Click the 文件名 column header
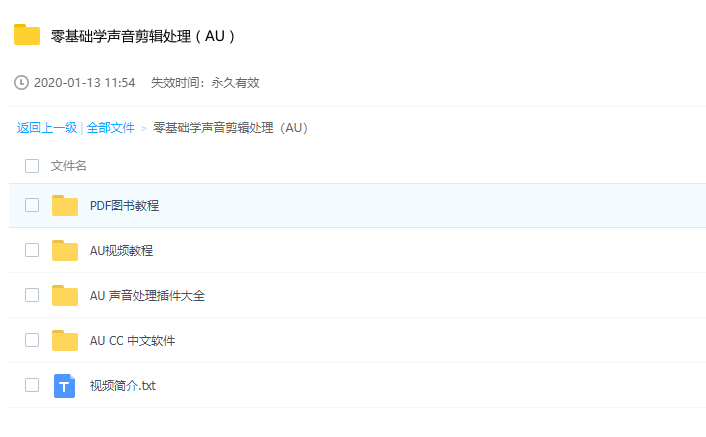This screenshot has height=437, width=706. click(68, 166)
